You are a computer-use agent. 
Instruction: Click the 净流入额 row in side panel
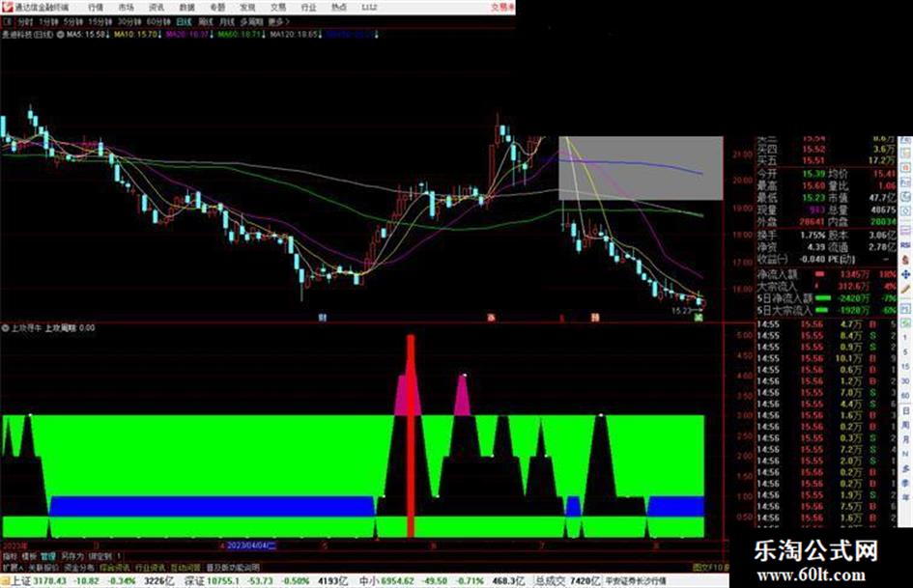coord(827,273)
